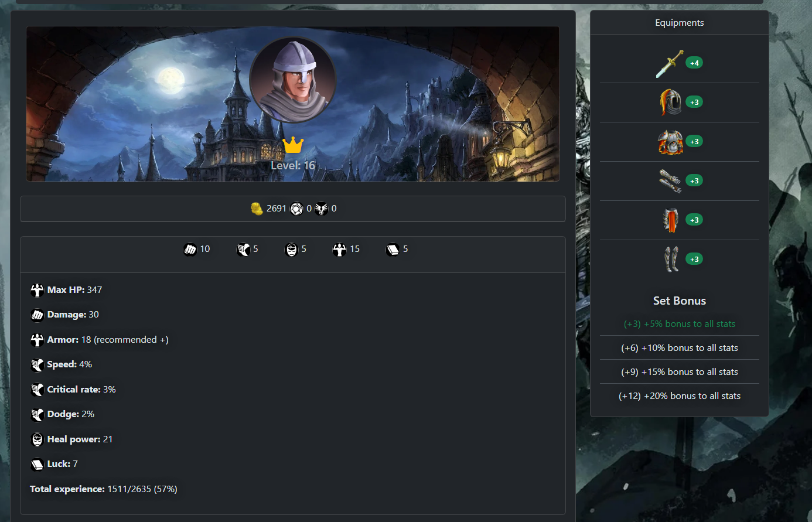The height and width of the screenshot is (522, 812).
Task: Click the 'Max HP: 347' stat text
Action: pos(74,290)
